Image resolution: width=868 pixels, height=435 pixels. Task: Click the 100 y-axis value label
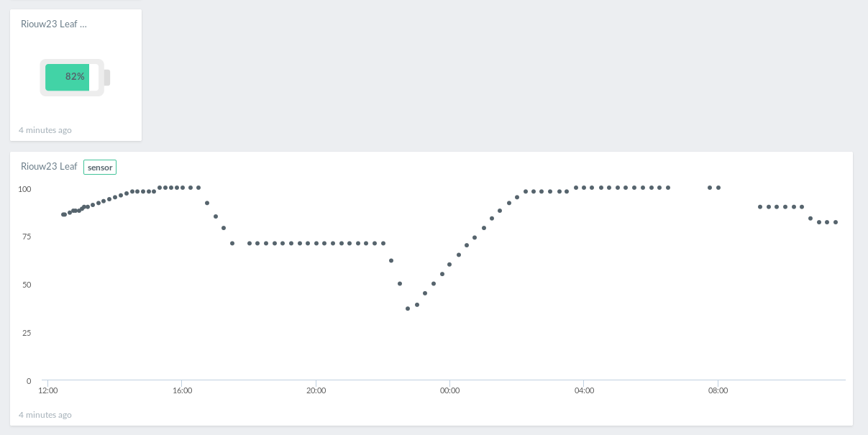point(24,189)
